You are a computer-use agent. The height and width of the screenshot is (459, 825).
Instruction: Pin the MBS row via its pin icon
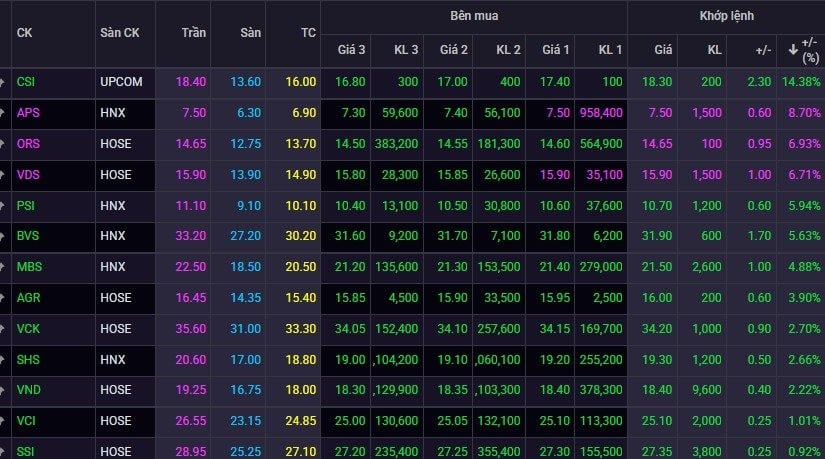(2, 267)
